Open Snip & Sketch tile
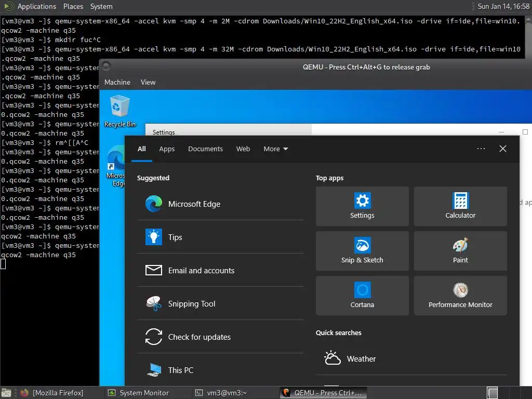 362,251
